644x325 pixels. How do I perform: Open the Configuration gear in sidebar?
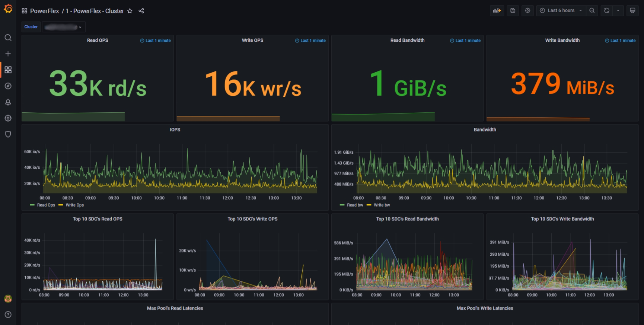(x=8, y=118)
